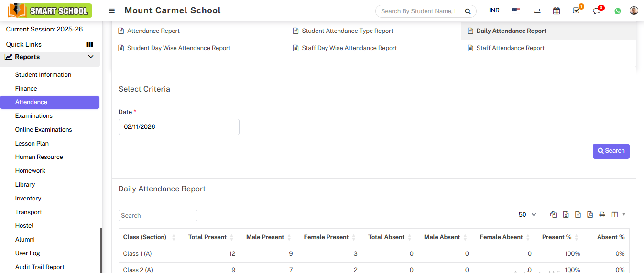This screenshot has height=273, width=644.
Task: Open the INR currency selector
Action: click(x=494, y=10)
